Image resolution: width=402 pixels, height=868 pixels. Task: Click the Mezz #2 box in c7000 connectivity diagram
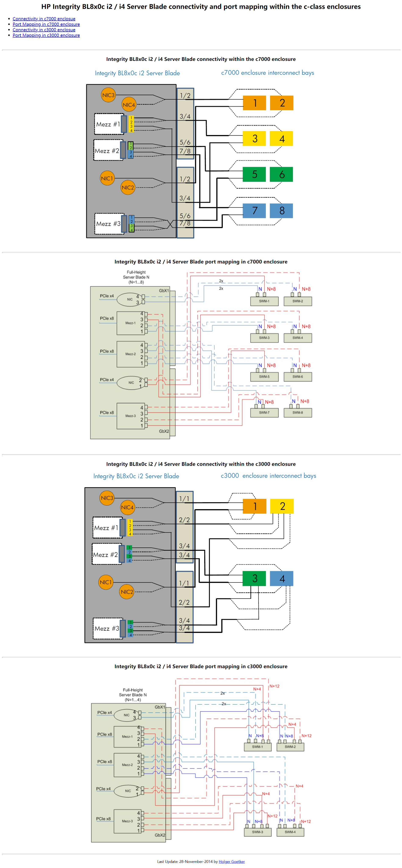108,150
